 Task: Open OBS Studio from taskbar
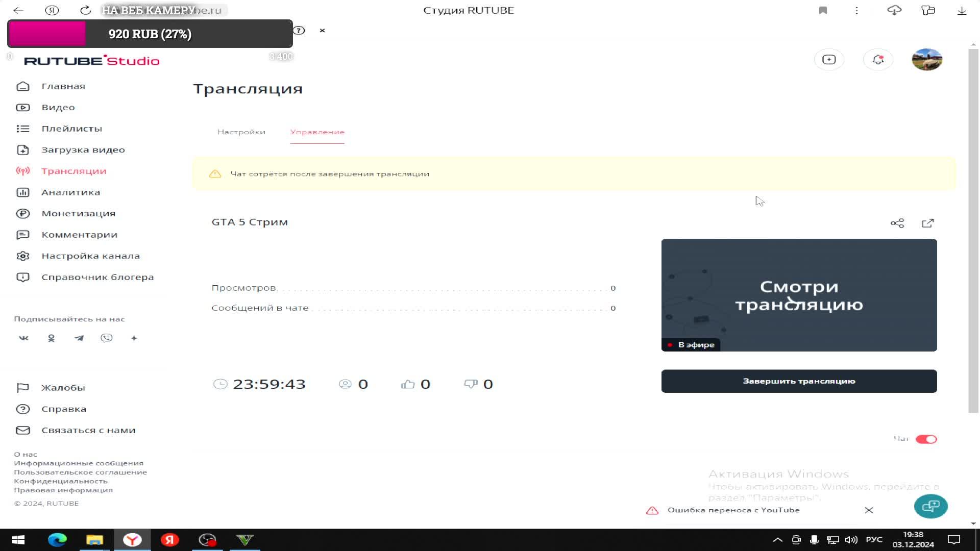[207, 540]
